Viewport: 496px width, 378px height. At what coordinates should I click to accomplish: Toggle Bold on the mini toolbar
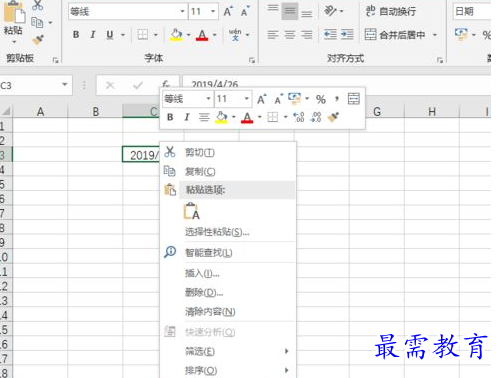[x=170, y=117]
